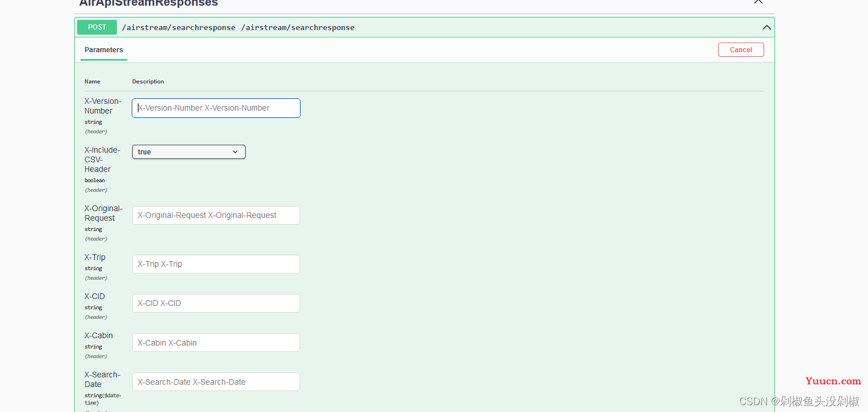
Task: Click the X-Search-Date input field
Action: [216, 381]
